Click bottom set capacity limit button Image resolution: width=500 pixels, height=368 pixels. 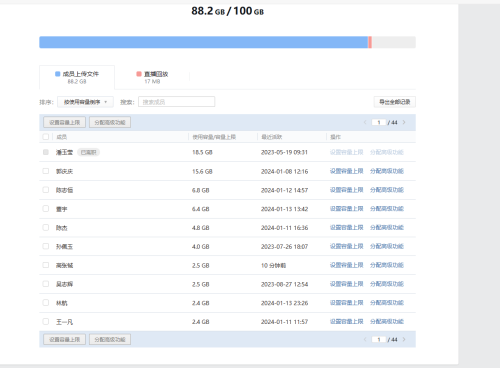64,339
